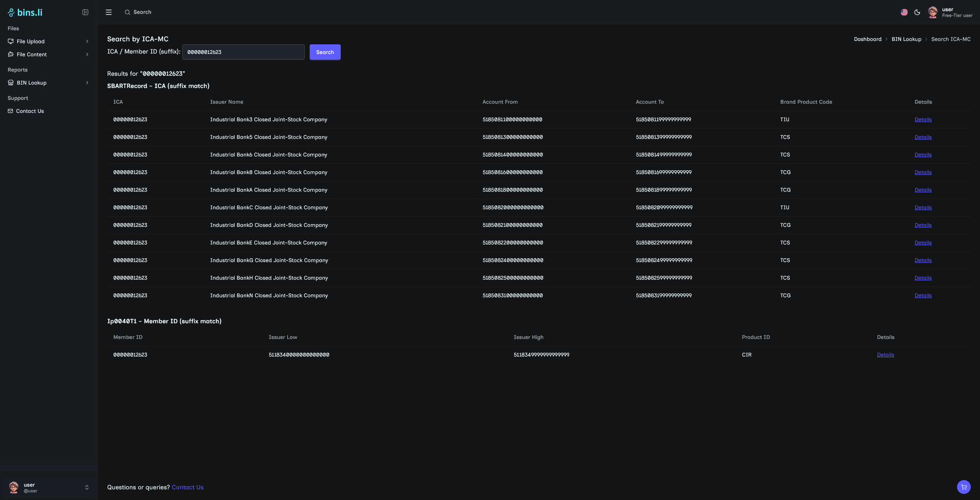
Task: Select 'Industrial Bank3 Closed Joint-Stock Company' cell
Action: (x=269, y=119)
